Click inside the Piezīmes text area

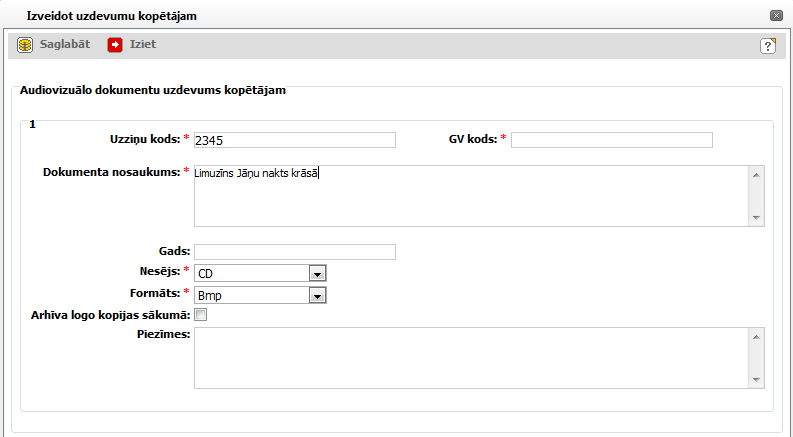click(x=470, y=358)
